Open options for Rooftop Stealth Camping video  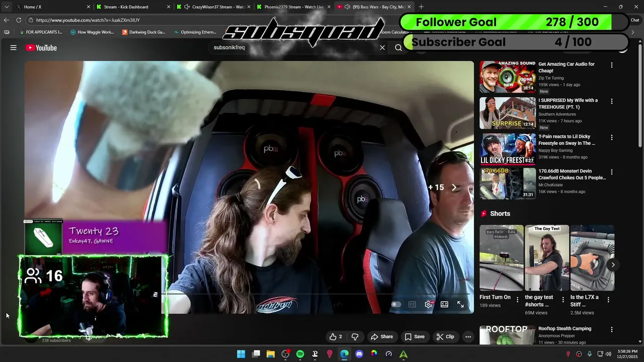tap(612, 330)
